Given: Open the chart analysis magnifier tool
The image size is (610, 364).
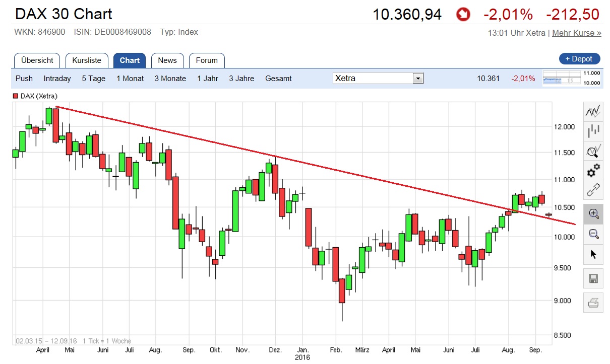Looking at the screenshot, I should point(593,151).
